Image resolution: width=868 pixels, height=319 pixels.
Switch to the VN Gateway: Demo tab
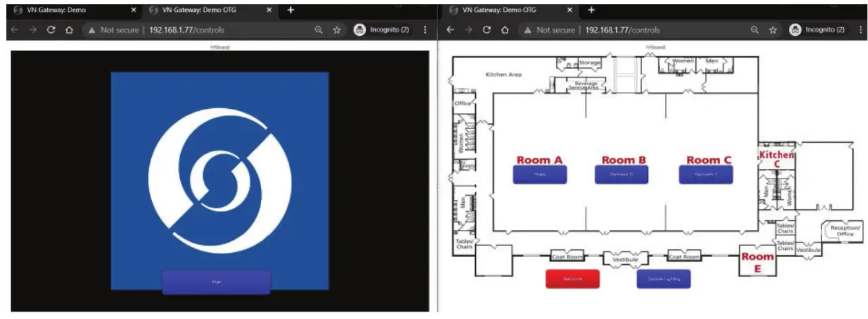coord(74,10)
